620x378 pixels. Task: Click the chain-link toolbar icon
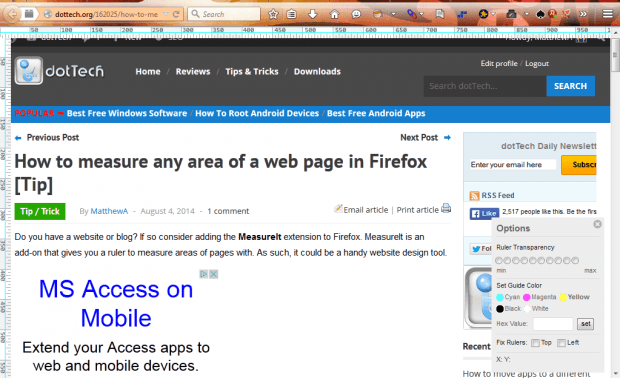pos(412,14)
